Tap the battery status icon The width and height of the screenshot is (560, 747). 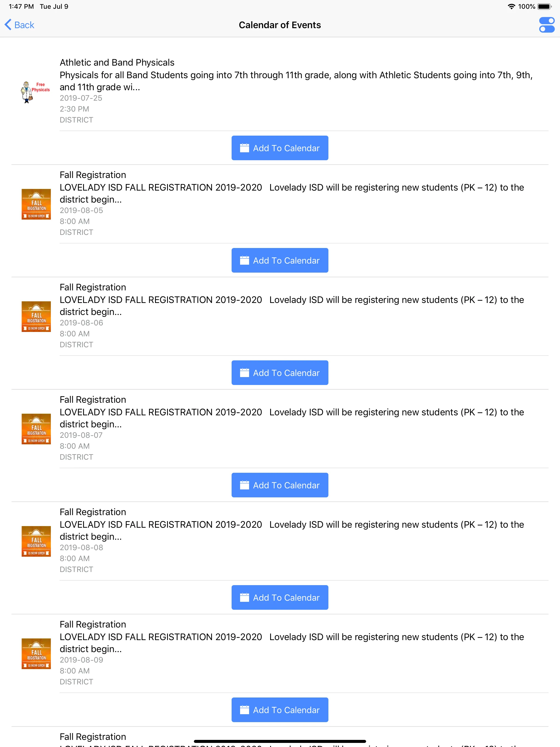click(x=548, y=6)
